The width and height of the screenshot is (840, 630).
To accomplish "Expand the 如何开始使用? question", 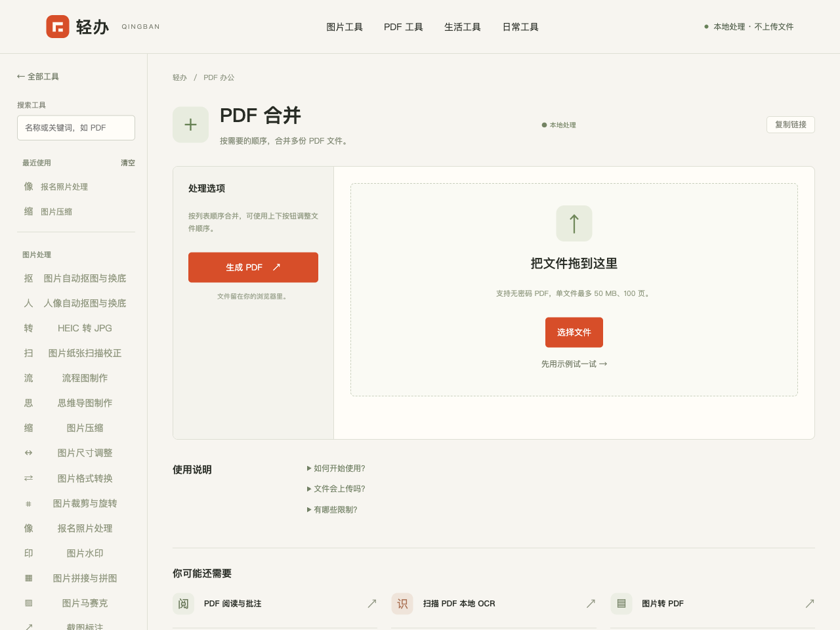I will (336, 469).
